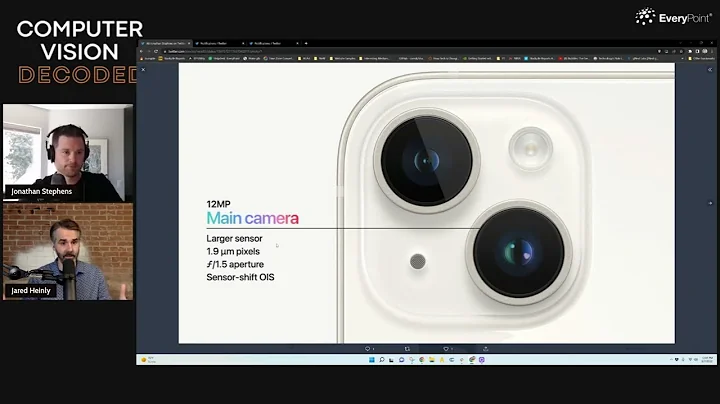Click the Main camera image

pyautogui.click(x=427, y=203)
